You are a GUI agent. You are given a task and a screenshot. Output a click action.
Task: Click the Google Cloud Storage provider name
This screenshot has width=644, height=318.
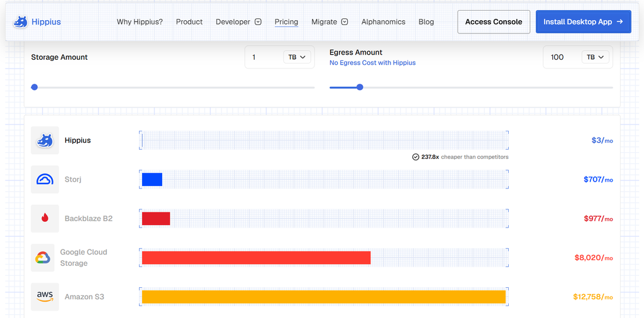(x=84, y=258)
